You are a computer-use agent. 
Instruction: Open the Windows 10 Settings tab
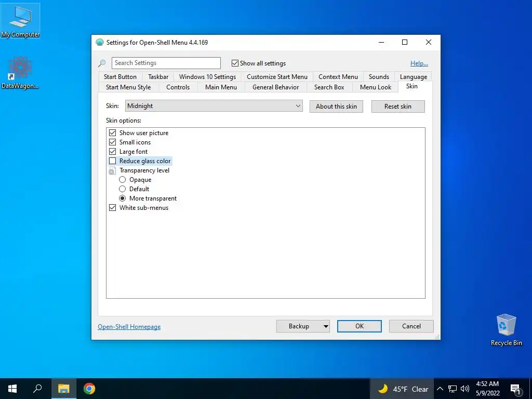[207, 77]
